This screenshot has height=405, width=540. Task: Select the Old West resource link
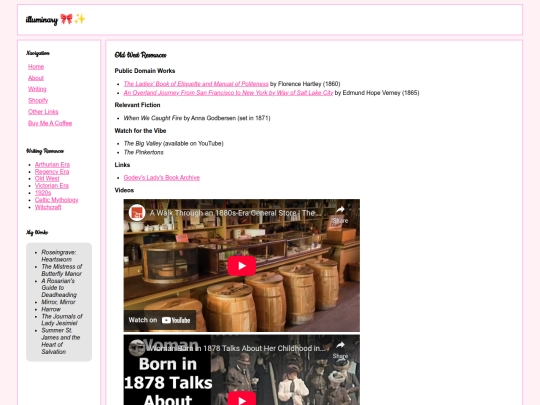47,178
